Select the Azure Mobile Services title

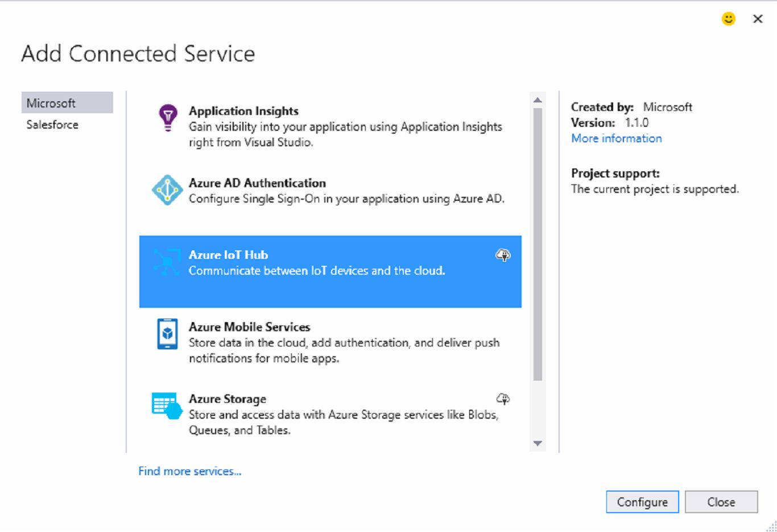[249, 327]
